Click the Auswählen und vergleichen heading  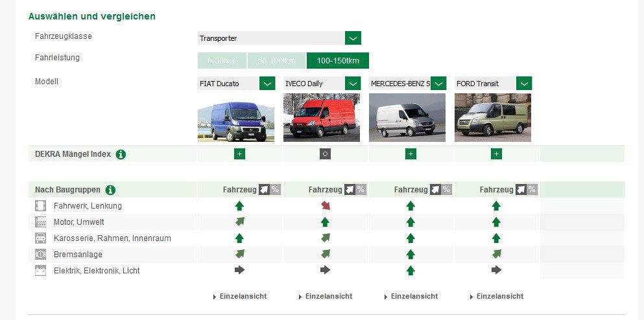pyautogui.click(x=92, y=16)
